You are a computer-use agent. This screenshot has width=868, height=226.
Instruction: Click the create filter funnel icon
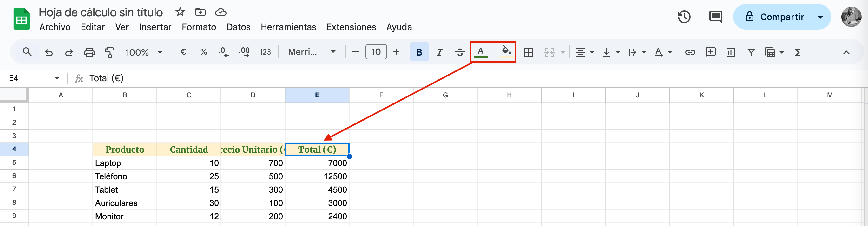coord(751,52)
